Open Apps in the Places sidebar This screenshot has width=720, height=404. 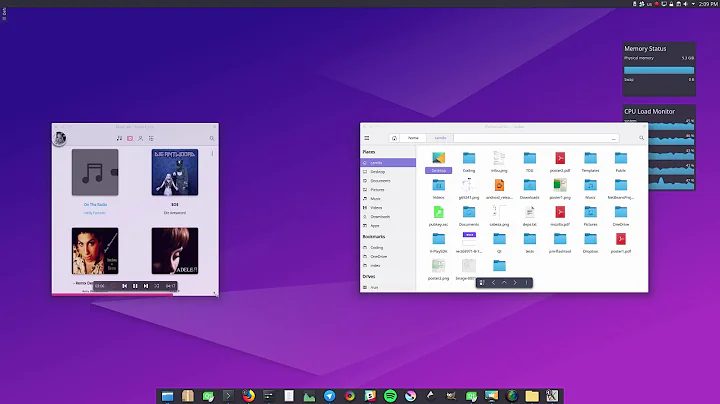pyautogui.click(x=388, y=225)
